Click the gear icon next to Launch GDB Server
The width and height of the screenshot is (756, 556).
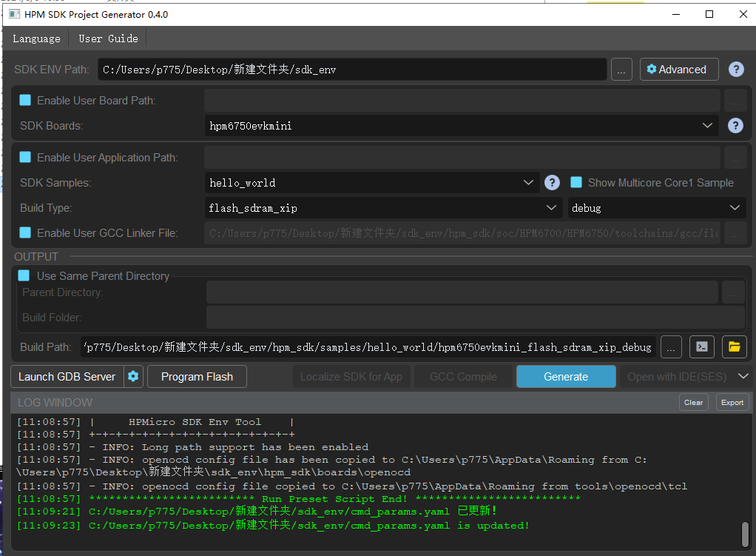click(133, 376)
